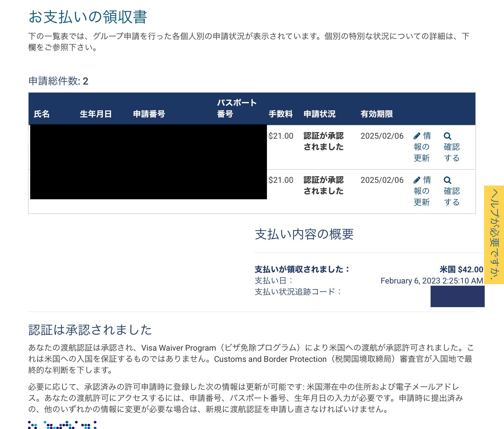Click the pencil icon in the second application row
Screen dimensions: 504x429
pyautogui.click(x=417, y=180)
